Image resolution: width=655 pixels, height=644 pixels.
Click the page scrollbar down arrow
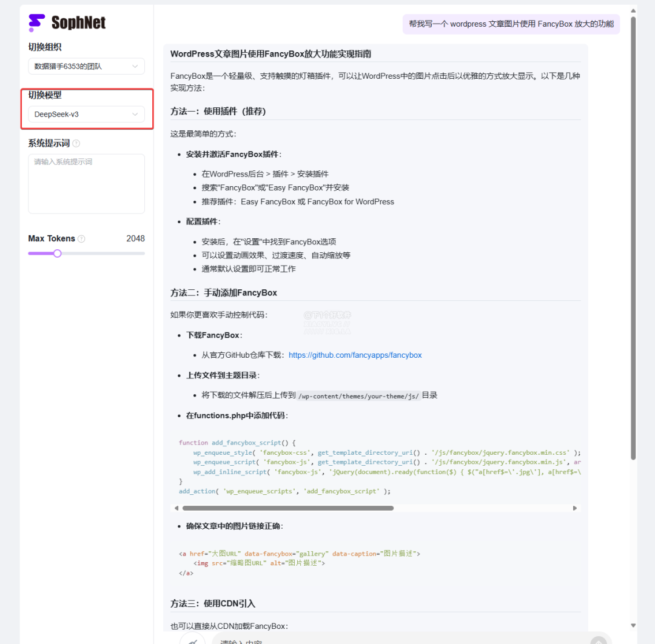point(633,625)
